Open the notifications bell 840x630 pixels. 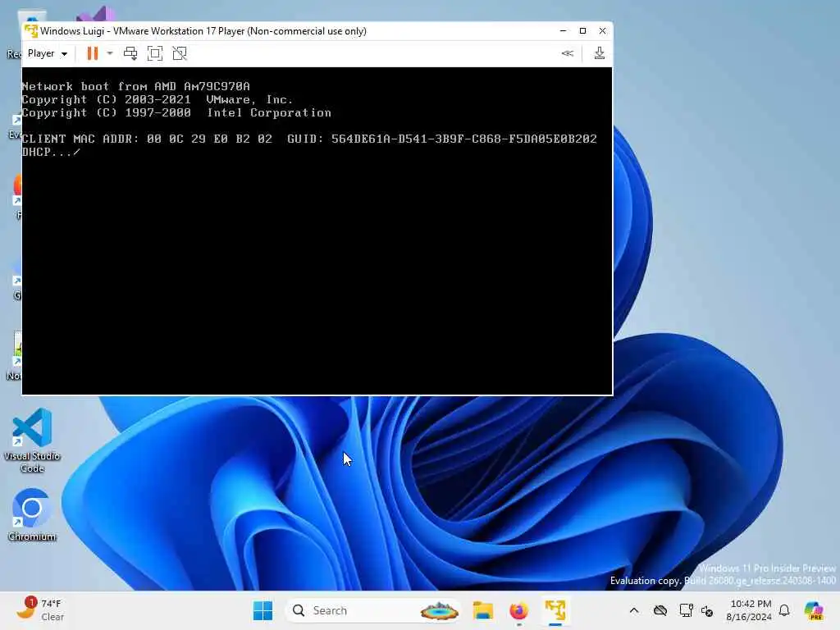(x=784, y=610)
